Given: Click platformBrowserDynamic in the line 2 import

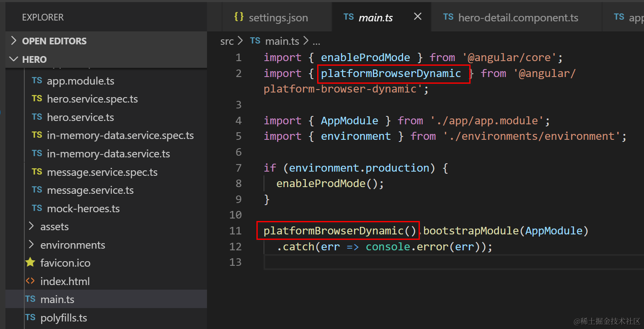Looking at the screenshot, I should tap(391, 73).
